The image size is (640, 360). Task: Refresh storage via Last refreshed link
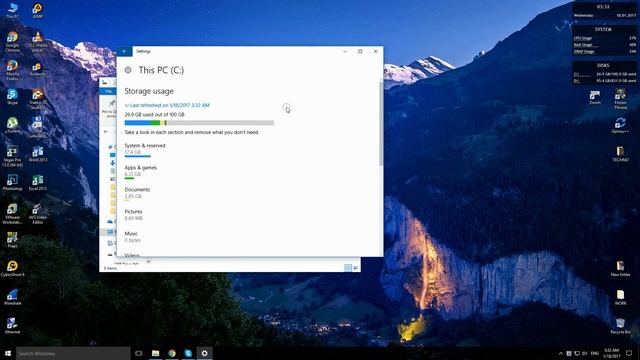[167, 105]
